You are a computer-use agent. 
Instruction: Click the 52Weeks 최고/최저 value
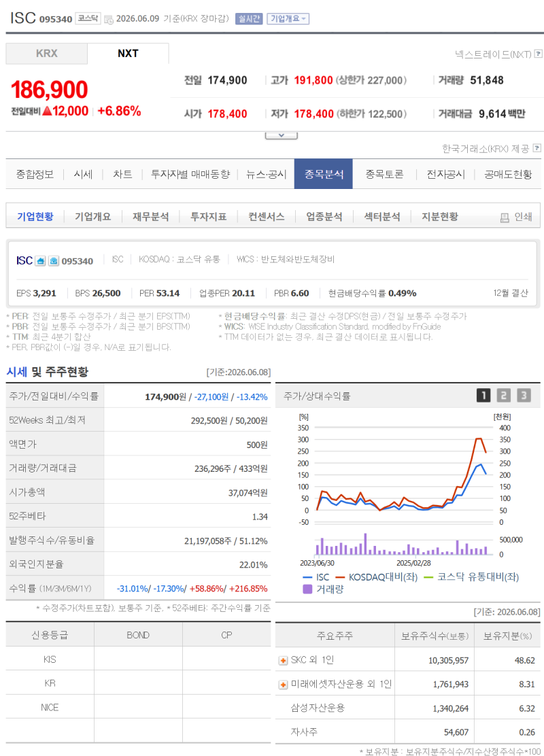click(229, 420)
